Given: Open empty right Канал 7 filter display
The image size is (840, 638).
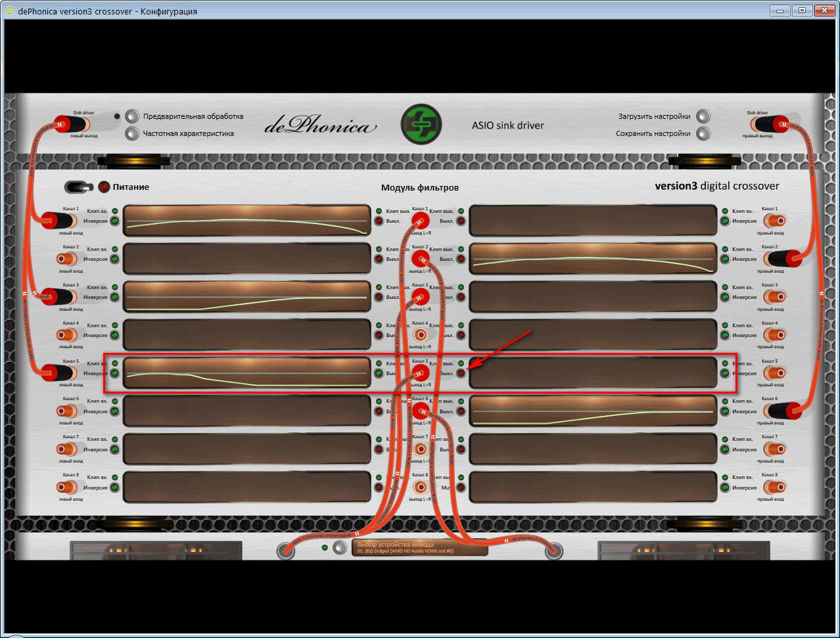Looking at the screenshot, I should (x=594, y=449).
